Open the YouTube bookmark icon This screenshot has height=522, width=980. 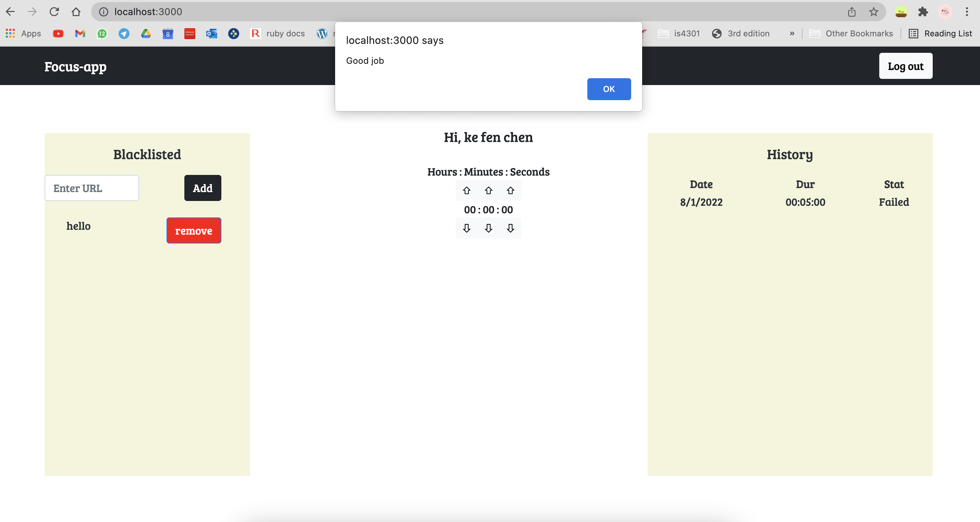point(58,34)
